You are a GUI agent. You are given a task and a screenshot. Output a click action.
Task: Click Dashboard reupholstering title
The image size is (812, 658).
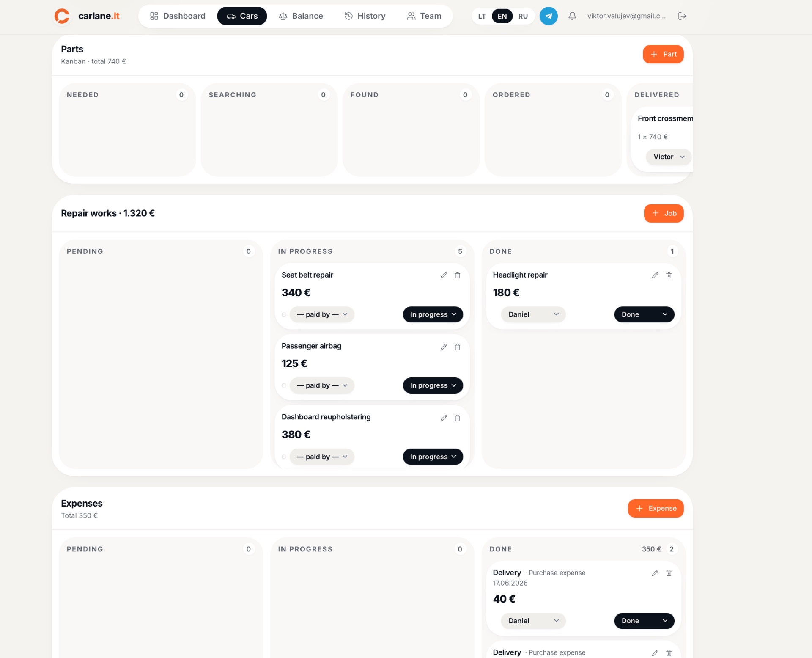pyautogui.click(x=326, y=417)
